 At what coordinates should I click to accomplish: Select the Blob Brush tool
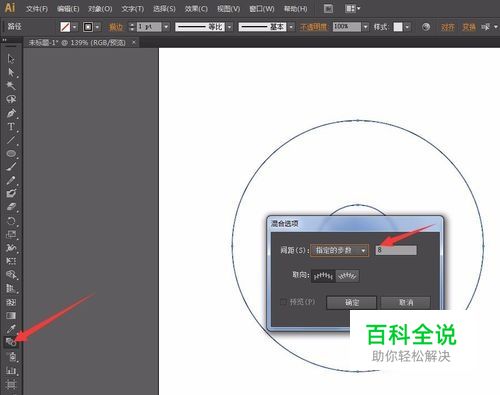click(x=11, y=194)
